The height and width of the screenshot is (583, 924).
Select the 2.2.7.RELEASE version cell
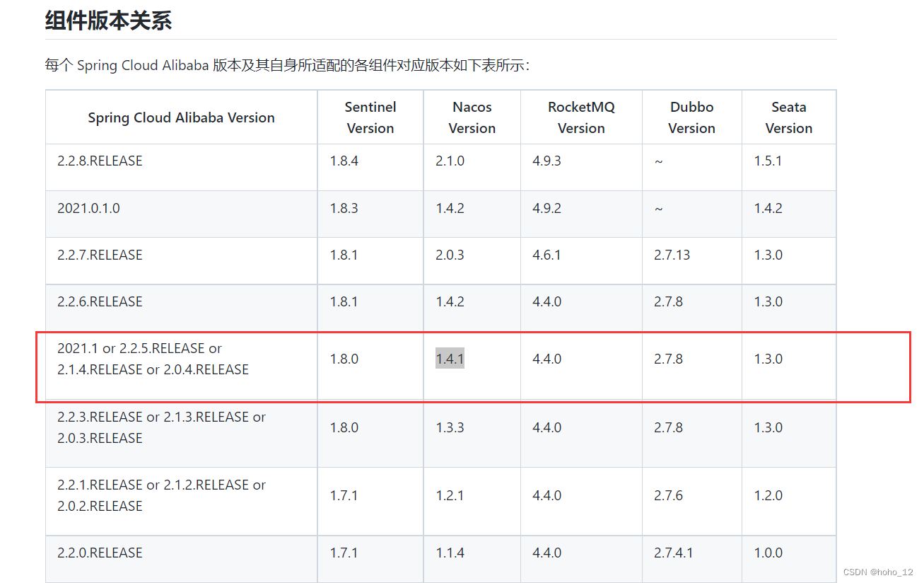[x=182, y=261]
